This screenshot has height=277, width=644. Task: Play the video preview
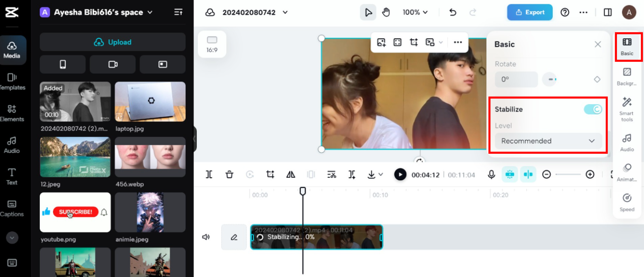(401, 174)
